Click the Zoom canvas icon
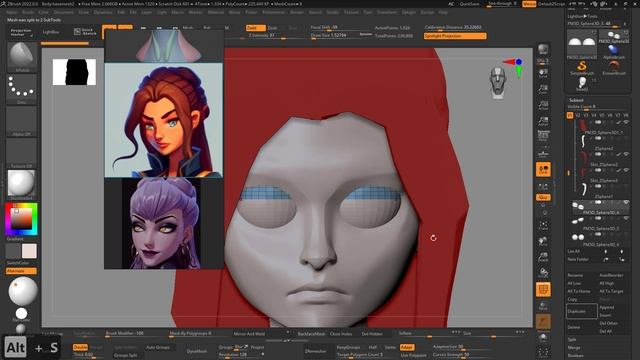The width and height of the screenshot is (640, 360). (543, 89)
